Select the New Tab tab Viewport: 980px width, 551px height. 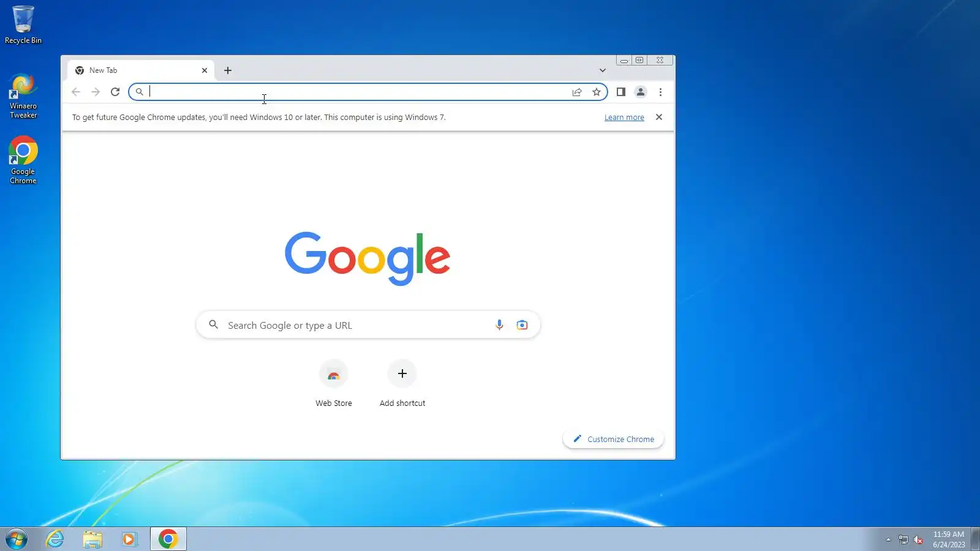click(141, 70)
